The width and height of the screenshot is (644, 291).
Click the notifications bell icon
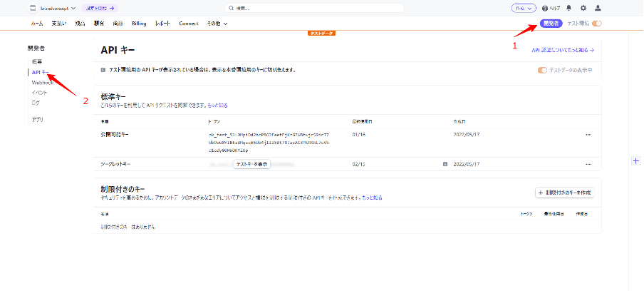tap(568, 9)
